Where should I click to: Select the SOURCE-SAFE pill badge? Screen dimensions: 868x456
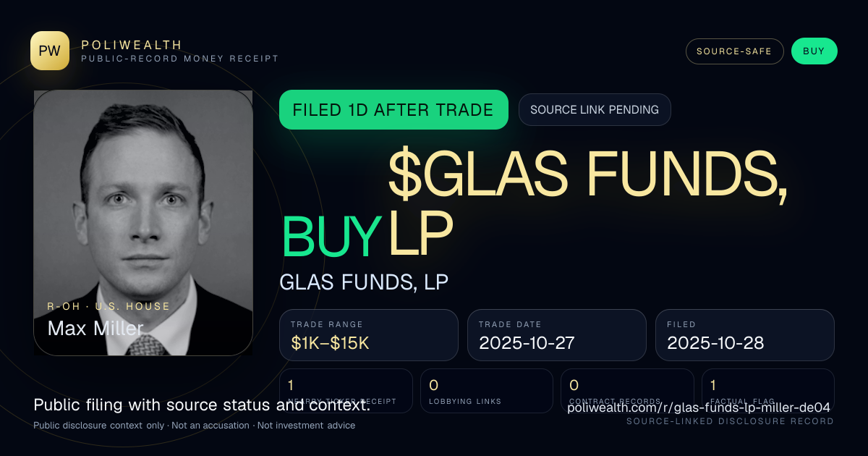point(735,51)
